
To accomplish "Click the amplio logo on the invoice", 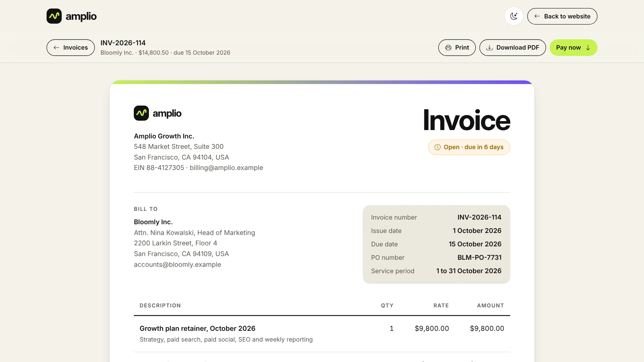I will pos(158,113).
